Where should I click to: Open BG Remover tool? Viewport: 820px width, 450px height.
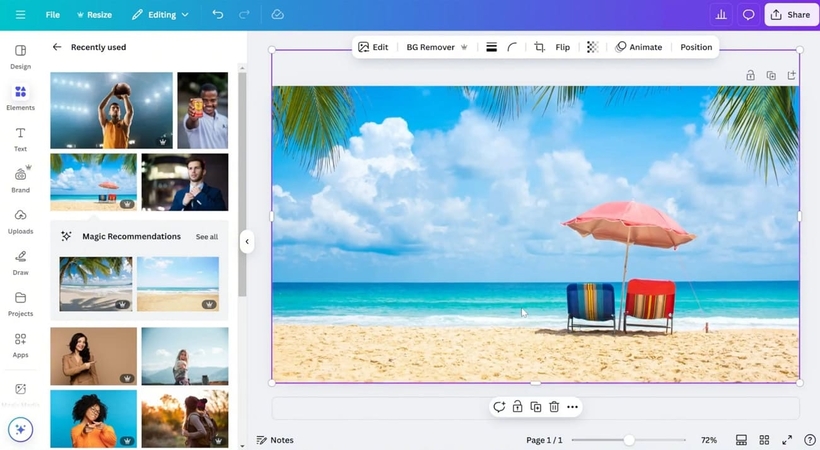point(437,47)
